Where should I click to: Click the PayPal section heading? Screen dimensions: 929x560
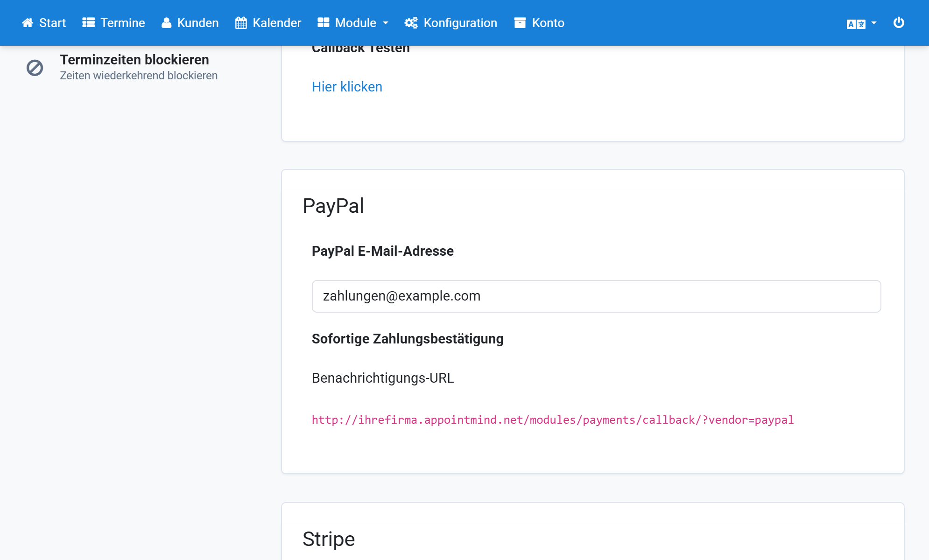click(x=333, y=206)
